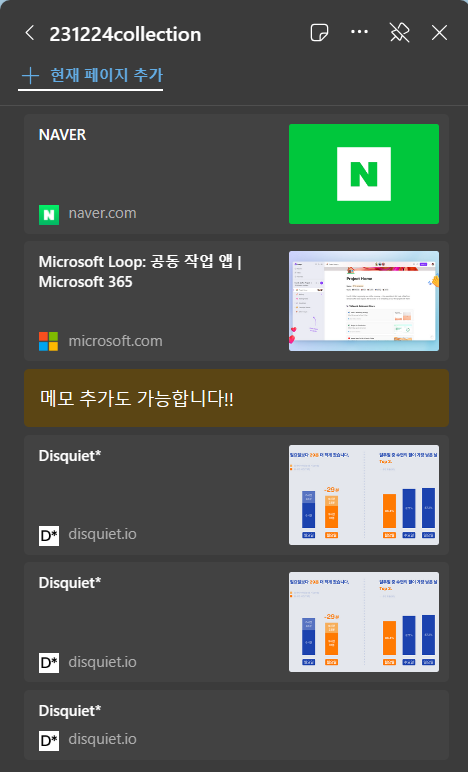The height and width of the screenshot is (772, 468).
Task: Open the 'Microsoft Loop: 공동 작업 앱' card title
Action: click(140, 271)
